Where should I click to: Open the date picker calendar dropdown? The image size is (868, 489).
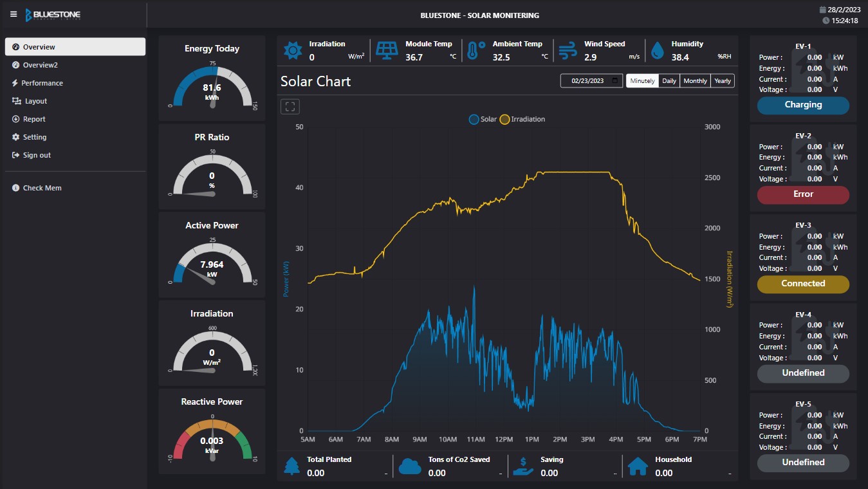(615, 81)
